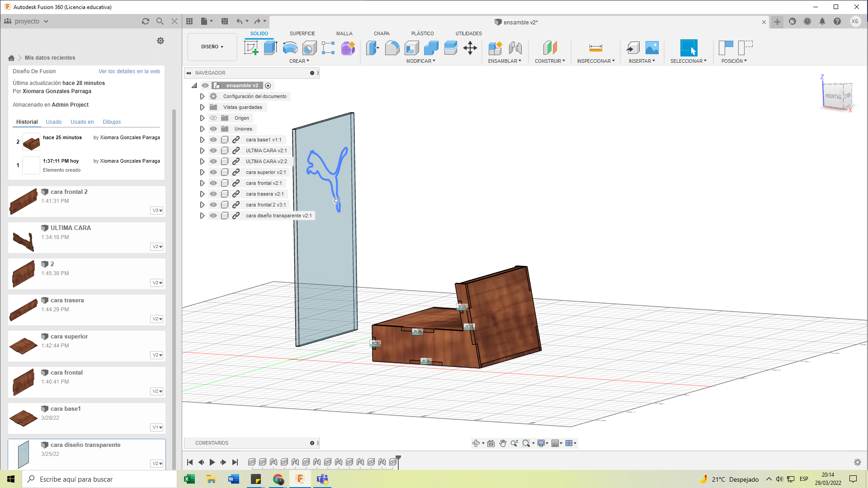Switch to the MALLA tab
This screenshot has width=868, height=488.
coord(344,33)
